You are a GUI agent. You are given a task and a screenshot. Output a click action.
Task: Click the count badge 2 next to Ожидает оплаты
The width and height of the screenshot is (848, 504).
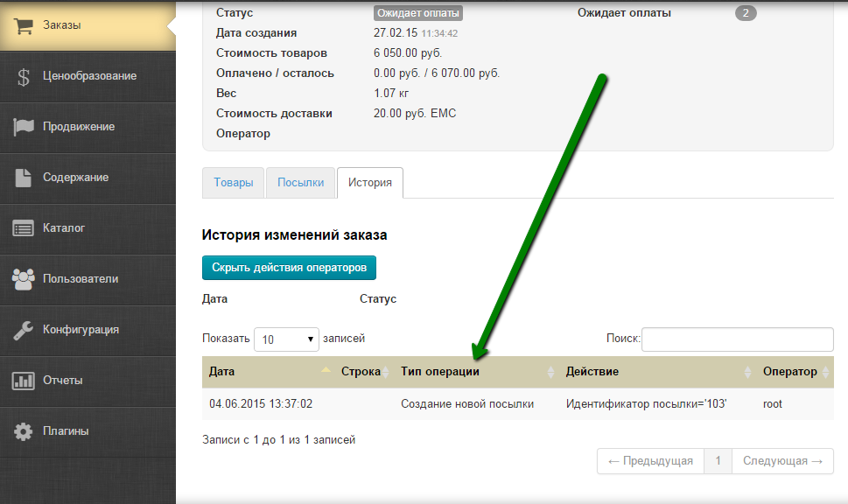tap(746, 13)
